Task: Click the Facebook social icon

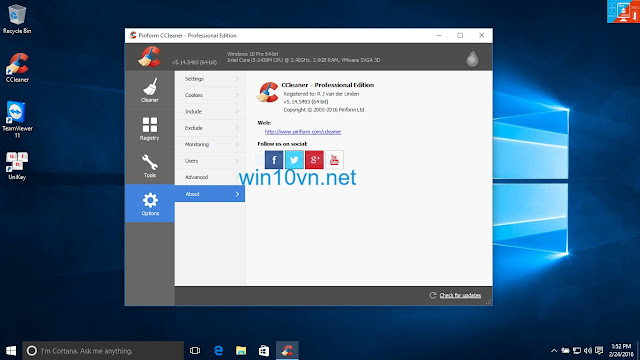Action: pyautogui.click(x=274, y=160)
